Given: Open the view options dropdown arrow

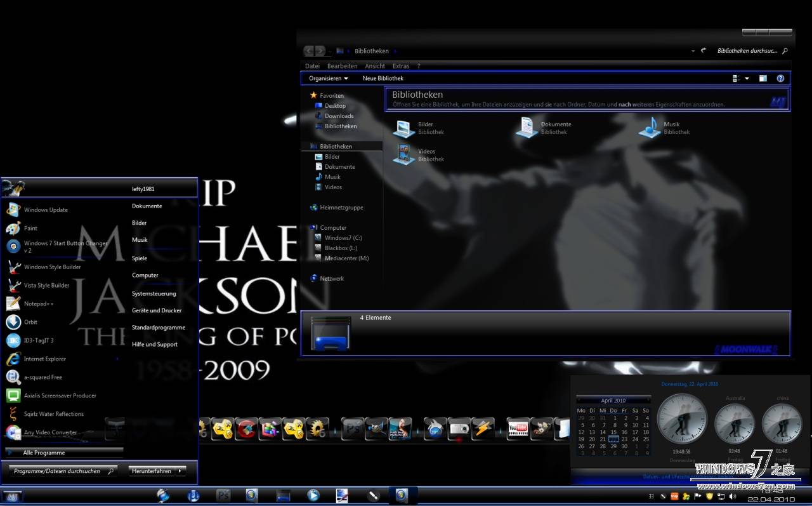Looking at the screenshot, I should point(747,79).
